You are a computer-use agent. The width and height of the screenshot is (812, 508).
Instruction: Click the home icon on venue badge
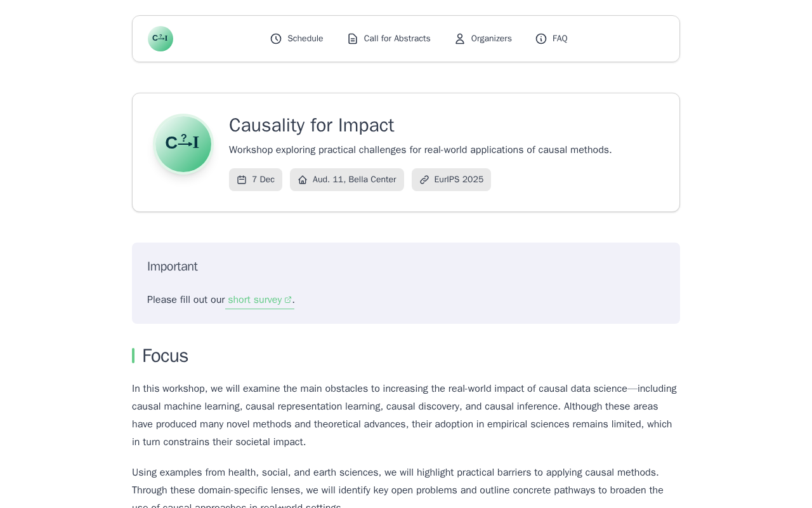click(x=303, y=180)
